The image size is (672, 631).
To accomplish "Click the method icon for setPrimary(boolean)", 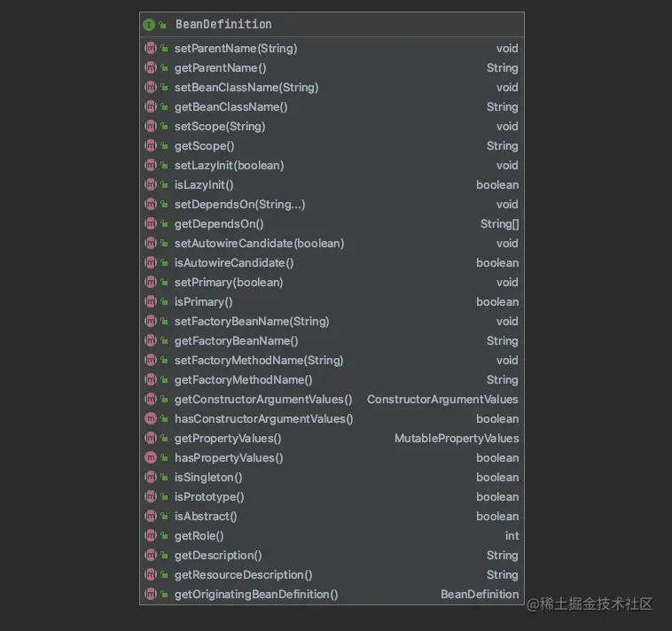I will coord(151,283).
